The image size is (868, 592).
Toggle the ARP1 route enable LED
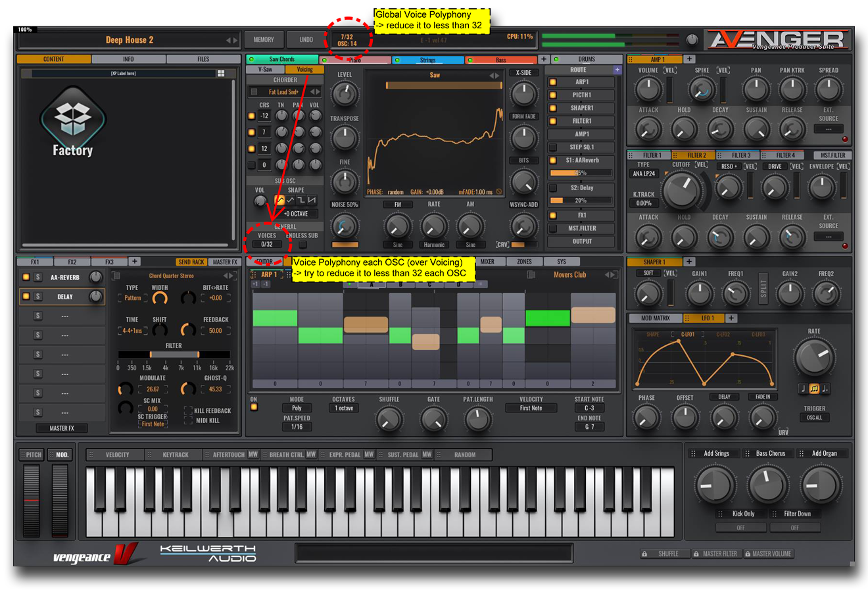point(553,82)
